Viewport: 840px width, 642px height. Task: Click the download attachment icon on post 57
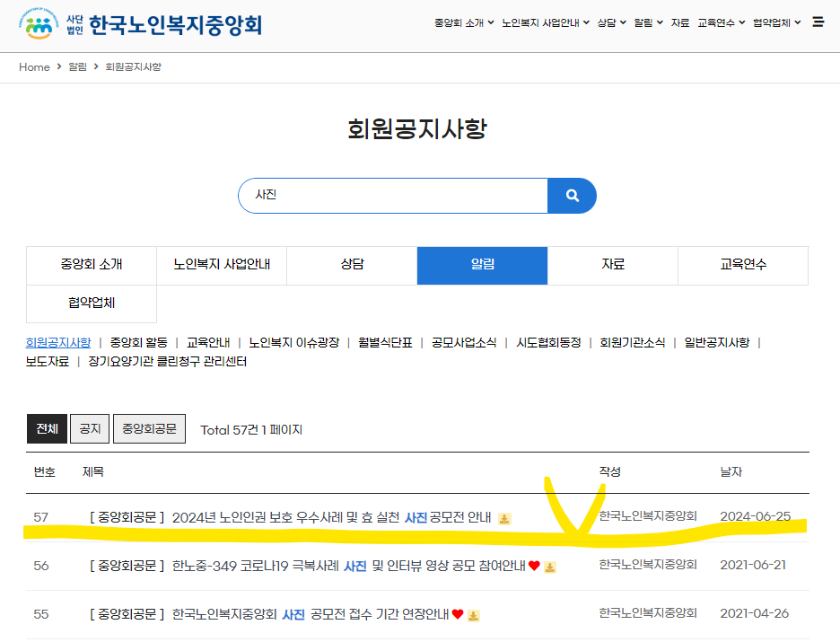click(x=504, y=519)
